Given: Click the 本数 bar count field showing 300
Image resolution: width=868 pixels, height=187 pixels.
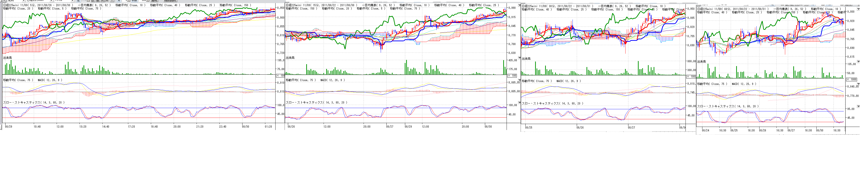Looking at the screenshot, I should pyautogui.click(x=144, y=1).
